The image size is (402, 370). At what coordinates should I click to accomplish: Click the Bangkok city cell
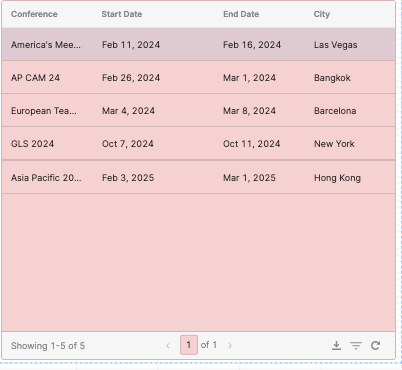pyautogui.click(x=332, y=78)
